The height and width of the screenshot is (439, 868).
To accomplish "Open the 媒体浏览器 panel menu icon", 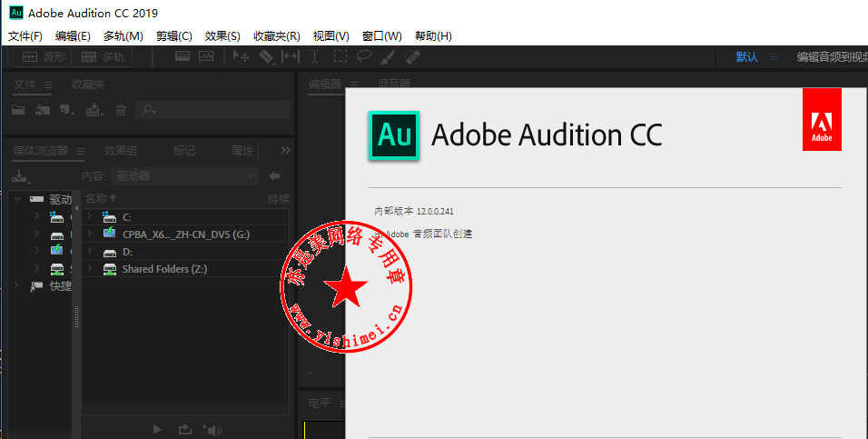I will [81, 151].
